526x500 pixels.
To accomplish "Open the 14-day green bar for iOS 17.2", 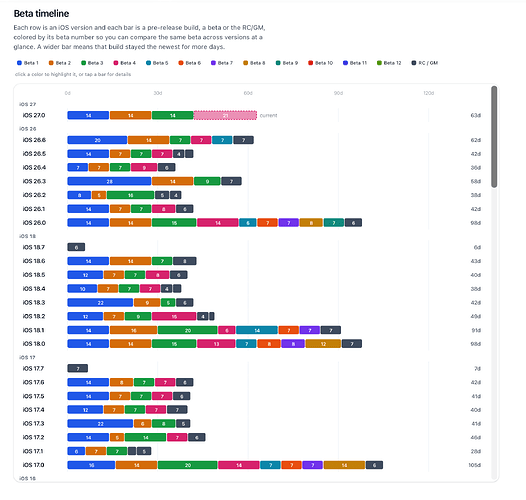I will (x=146, y=437).
